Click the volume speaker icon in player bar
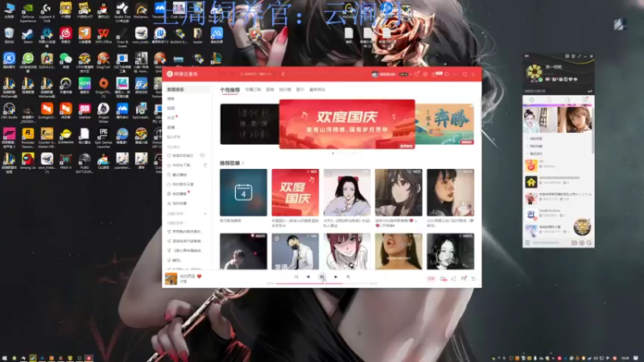 tap(453, 278)
